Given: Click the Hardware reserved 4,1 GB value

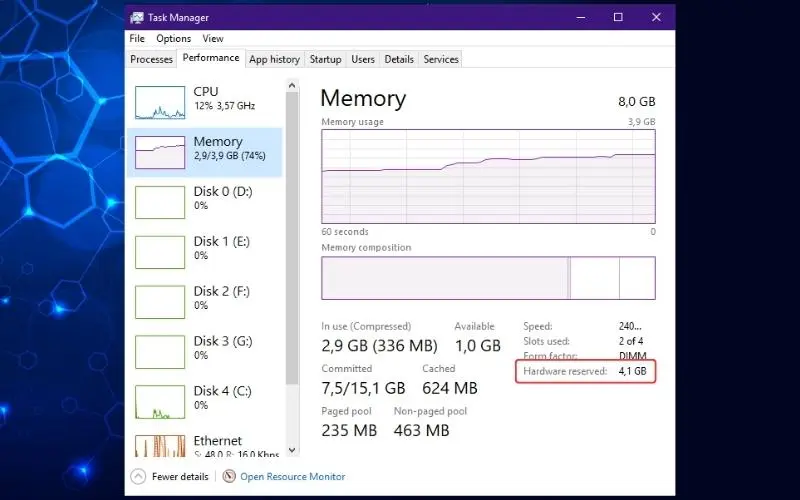Looking at the screenshot, I should coord(633,371).
